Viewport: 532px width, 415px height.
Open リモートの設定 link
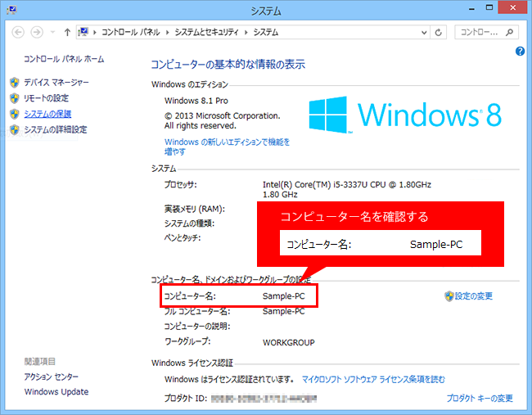(46, 98)
